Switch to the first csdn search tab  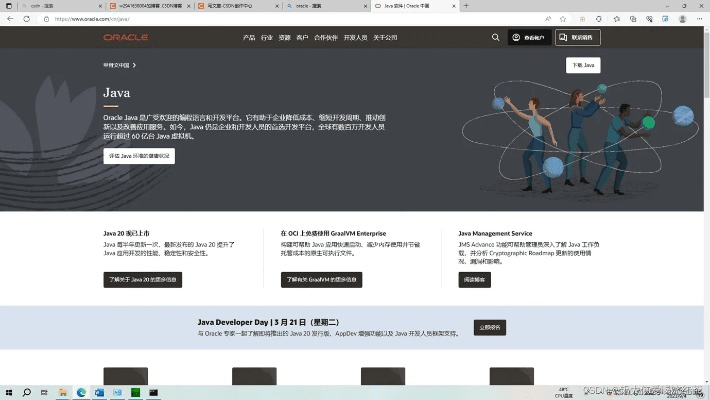tap(61, 6)
